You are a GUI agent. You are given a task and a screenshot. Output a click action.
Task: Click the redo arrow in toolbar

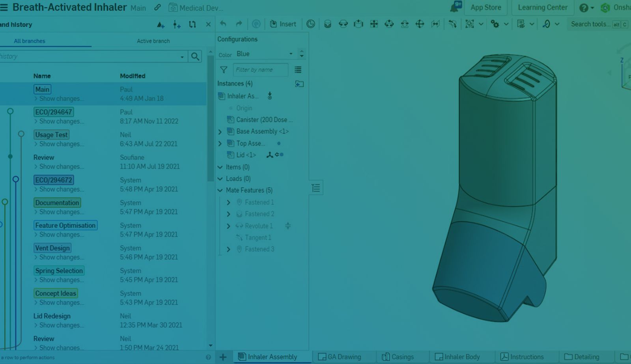[x=239, y=24]
